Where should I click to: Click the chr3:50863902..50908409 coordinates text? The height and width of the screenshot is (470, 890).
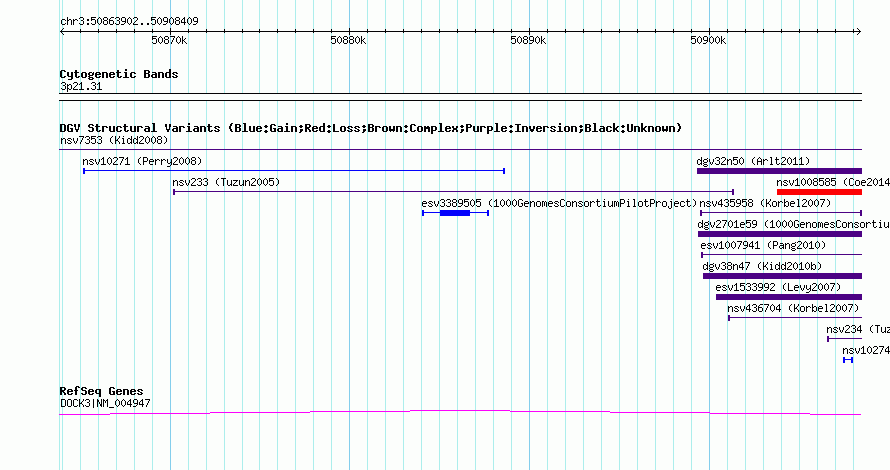click(x=129, y=22)
